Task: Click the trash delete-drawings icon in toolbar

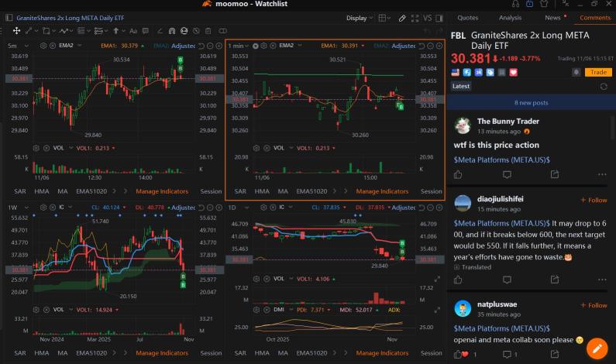Action: coord(208,31)
